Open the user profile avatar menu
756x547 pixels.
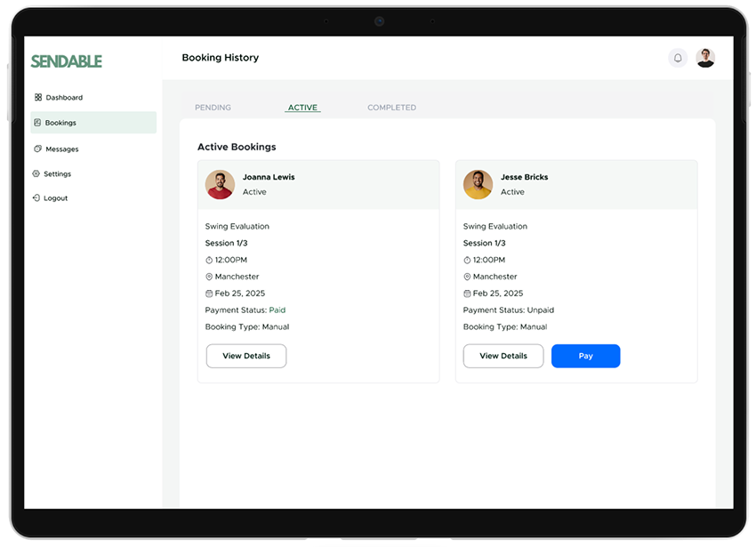705,58
